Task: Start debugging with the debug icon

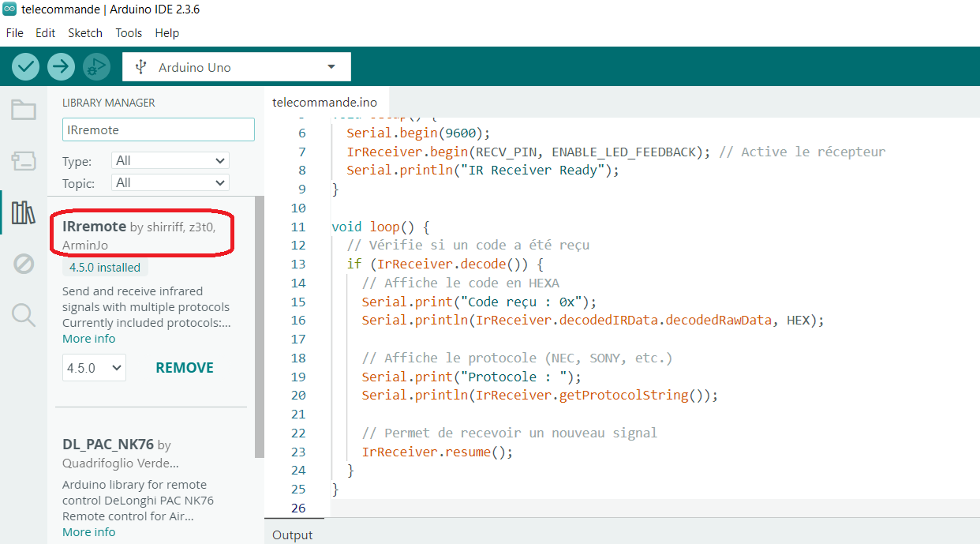Action: 96,67
